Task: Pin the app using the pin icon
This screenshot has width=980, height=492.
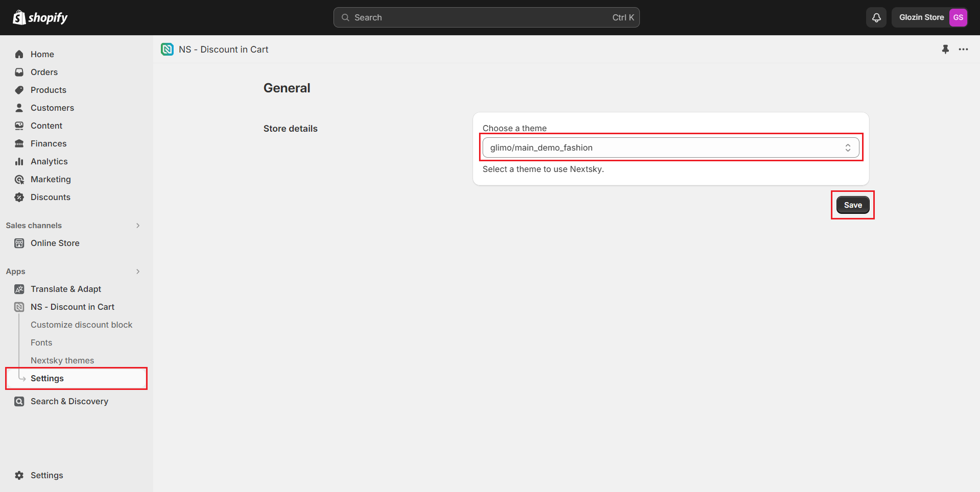Action: pos(945,50)
